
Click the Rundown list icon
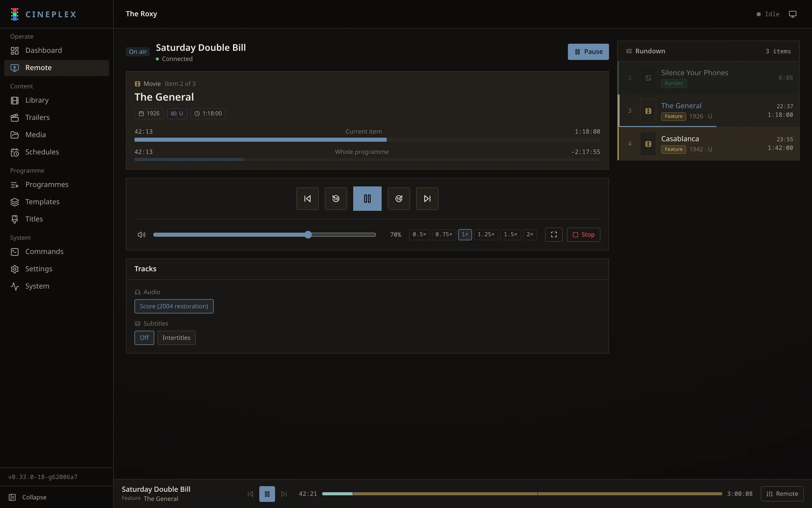[x=629, y=51]
